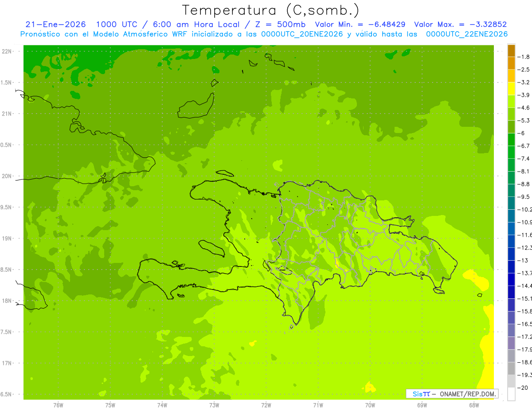Click the colorbar label "-11.6"
This screenshot has height=411, width=532.
(x=525, y=235)
